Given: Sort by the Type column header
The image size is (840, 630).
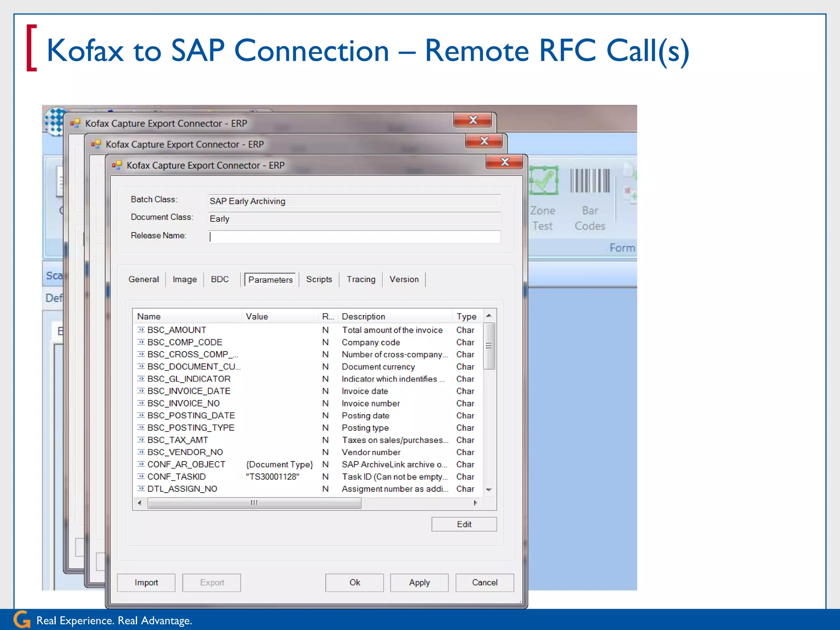Looking at the screenshot, I should (x=468, y=317).
